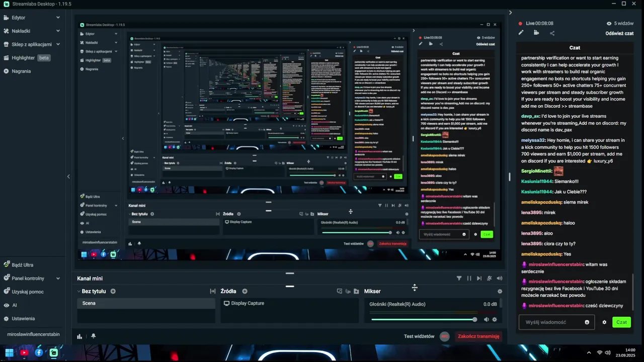Image resolution: width=644 pixels, height=362 pixels.
Task: Click the green Czat send button
Action: tap(621, 322)
